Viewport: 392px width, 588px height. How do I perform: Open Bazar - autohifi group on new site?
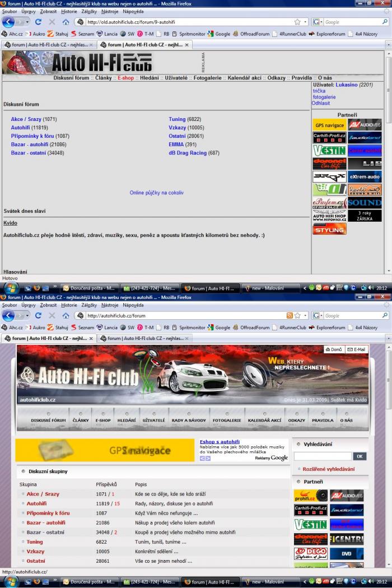46,522
